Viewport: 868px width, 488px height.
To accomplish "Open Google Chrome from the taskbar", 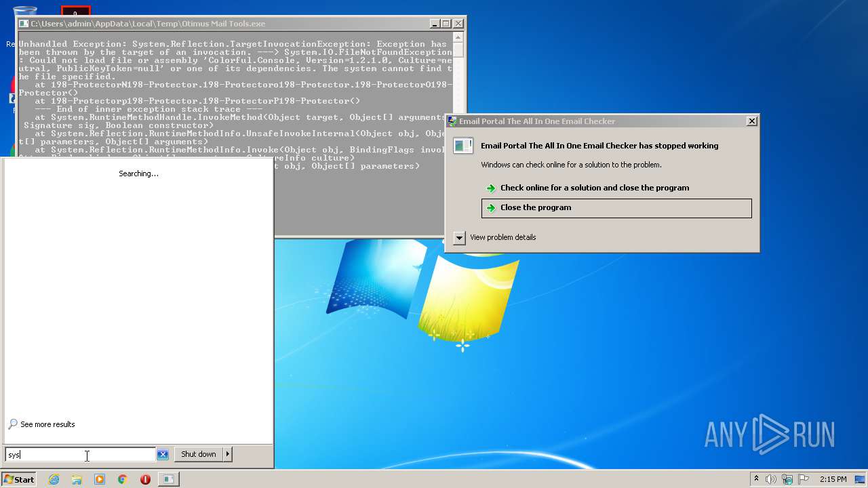I will (123, 479).
